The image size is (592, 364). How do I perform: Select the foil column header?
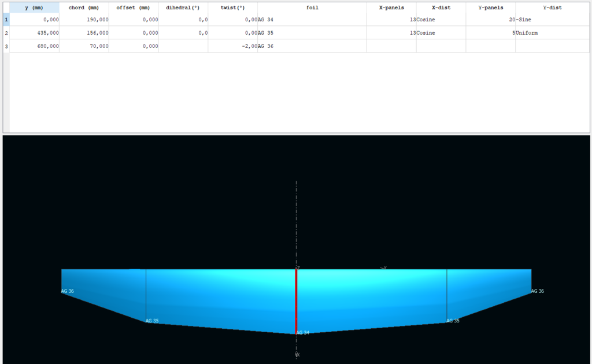[312, 8]
